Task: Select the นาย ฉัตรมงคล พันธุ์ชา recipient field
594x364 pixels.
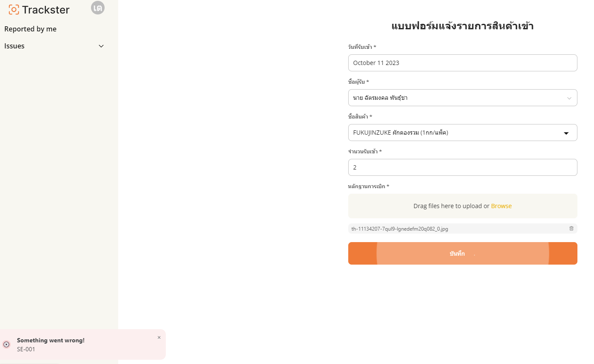Action: [463, 98]
